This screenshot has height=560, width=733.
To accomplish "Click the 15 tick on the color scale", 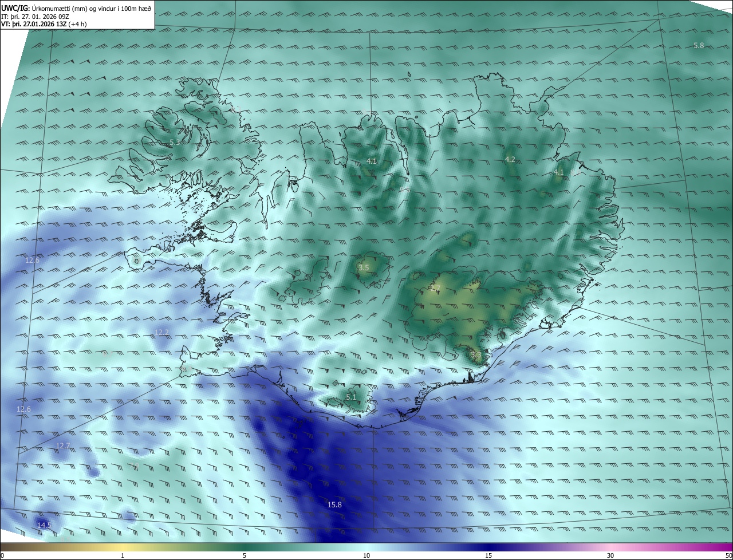I will point(488,555).
